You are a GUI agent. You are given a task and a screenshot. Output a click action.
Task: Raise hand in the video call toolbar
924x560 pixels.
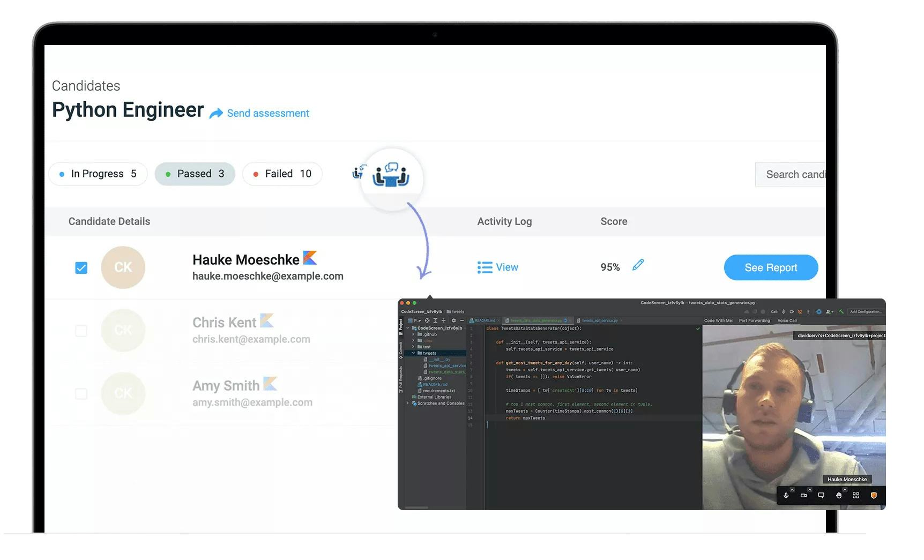pyautogui.click(x=838, y=495)
